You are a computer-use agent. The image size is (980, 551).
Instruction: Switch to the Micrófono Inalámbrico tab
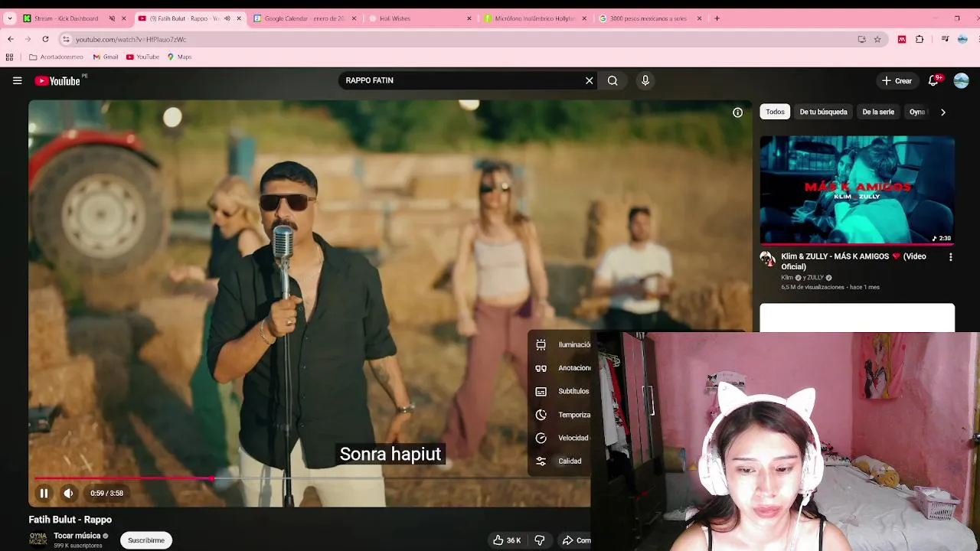(535, 18)
